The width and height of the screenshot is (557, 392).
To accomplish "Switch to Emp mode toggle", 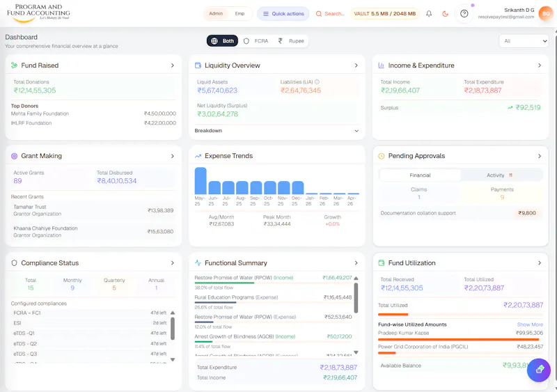I will [240, 13].
